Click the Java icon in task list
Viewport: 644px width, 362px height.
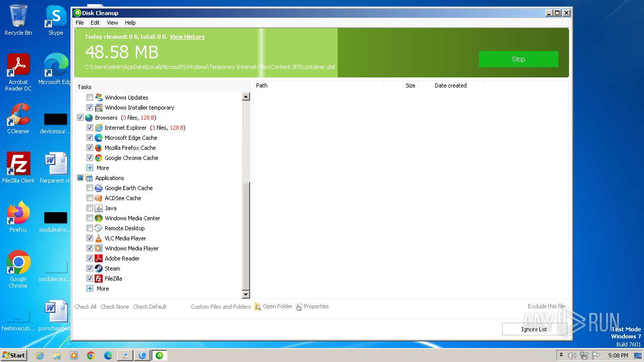pyautogui.click(x=99, y=208)
